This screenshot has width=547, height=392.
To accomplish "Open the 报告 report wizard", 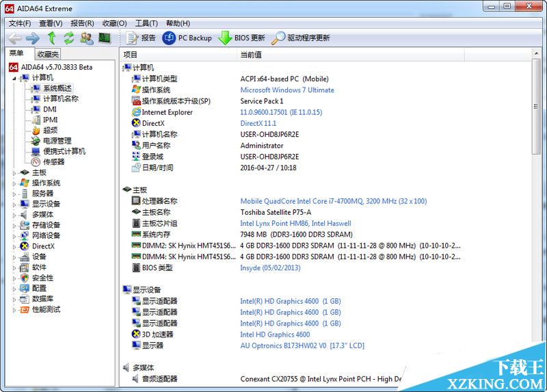I will click(x=141, y=38).
